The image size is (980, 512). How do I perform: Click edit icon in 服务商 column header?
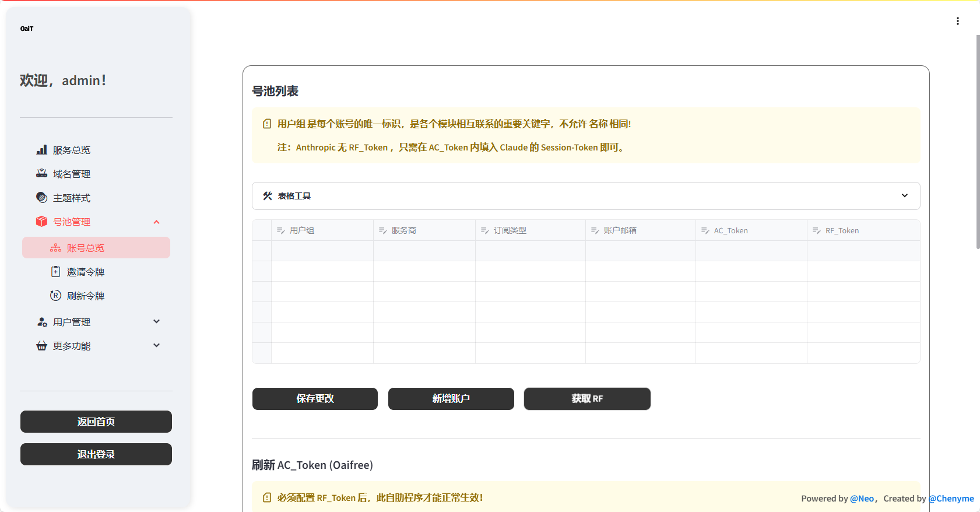click(x=383, y=230)
